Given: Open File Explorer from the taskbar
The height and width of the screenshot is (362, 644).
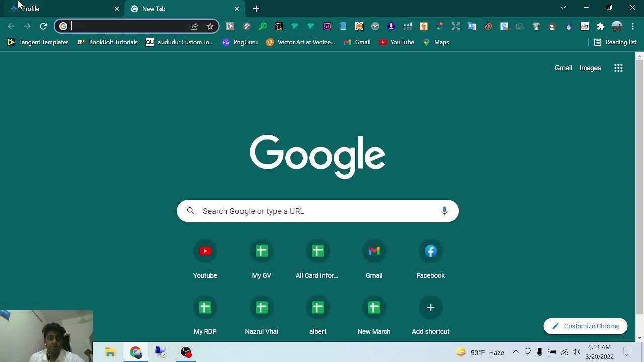Looking at the screenshot, I should 110,352.
